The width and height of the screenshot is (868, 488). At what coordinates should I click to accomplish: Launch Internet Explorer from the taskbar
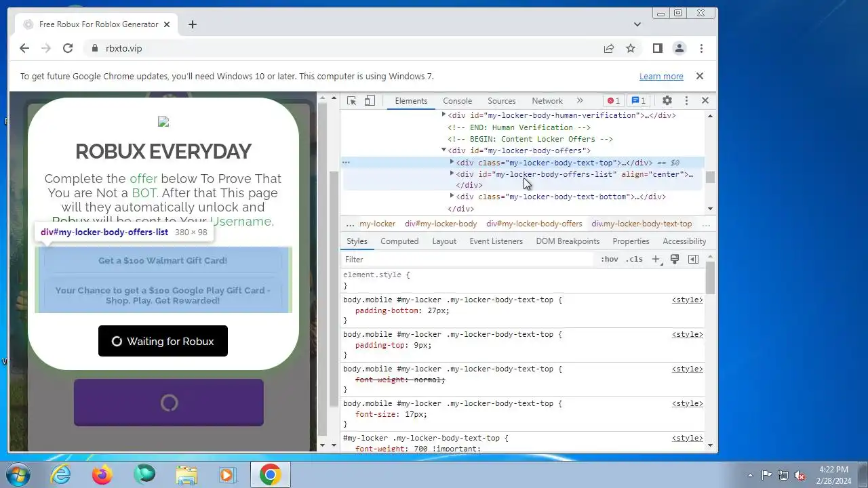pyautogui.click(x=61, y=474)
